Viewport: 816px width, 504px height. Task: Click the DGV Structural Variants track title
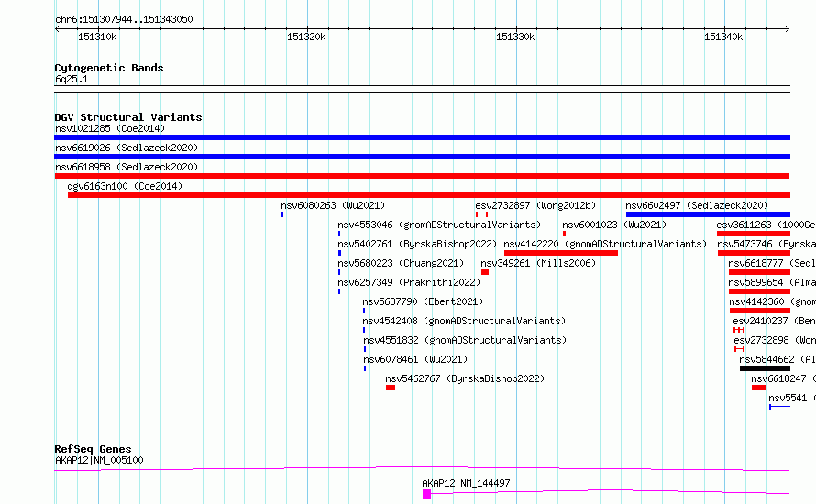(x=128, y=117)
